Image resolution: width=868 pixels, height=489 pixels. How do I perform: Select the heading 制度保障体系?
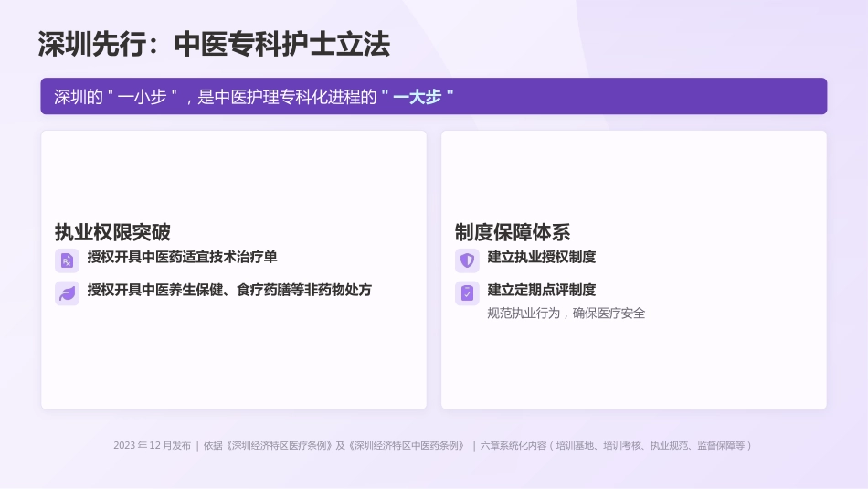tap(513, 232)
